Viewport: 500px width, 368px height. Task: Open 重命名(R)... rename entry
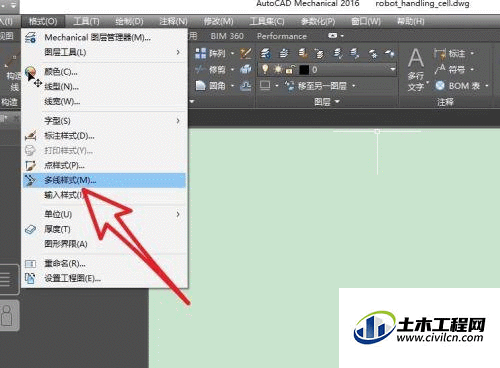pyautogui.click(x=104, y=263)
